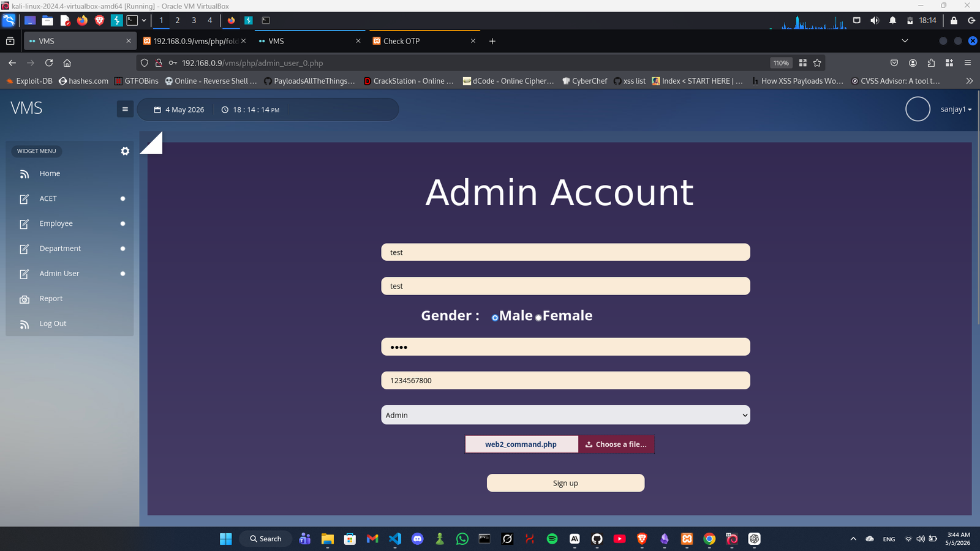Open the Exploit-DB bookmark
Viewport: 980px width, 551px height.
tap(29, 81)
